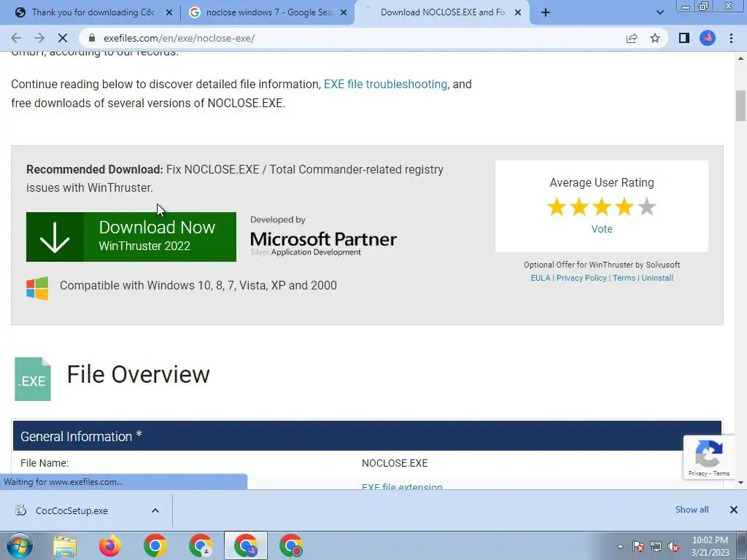Screen dimensions: 747x560
Task: Click the scrollbar down arrow
Action: coord(740,483)
